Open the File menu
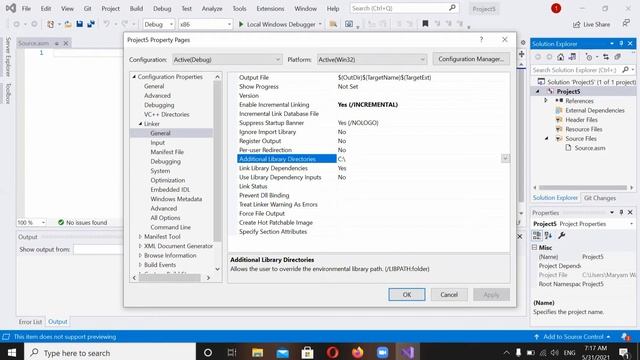 coord(26,8)
